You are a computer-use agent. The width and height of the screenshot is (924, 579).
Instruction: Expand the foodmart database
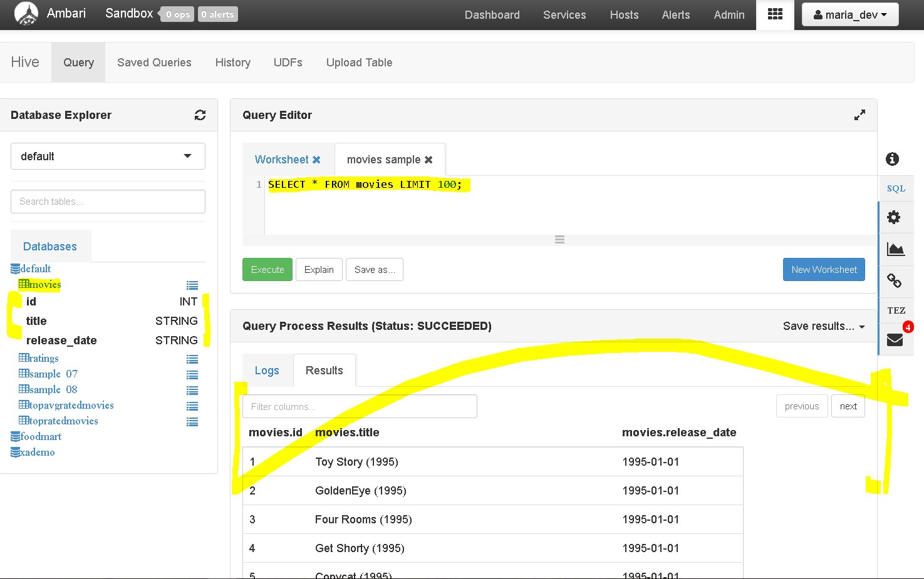pyautogui.click(x=36, y=436)
